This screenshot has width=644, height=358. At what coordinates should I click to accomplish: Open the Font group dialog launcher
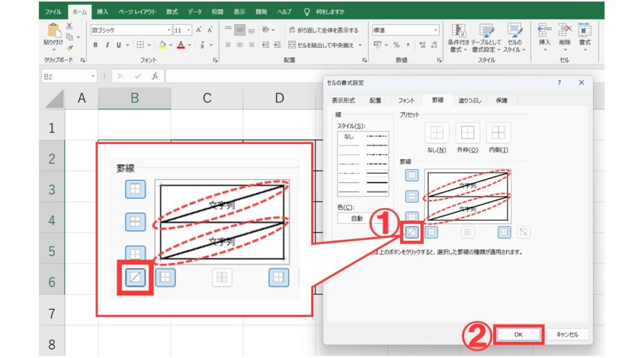pos(215,60)
